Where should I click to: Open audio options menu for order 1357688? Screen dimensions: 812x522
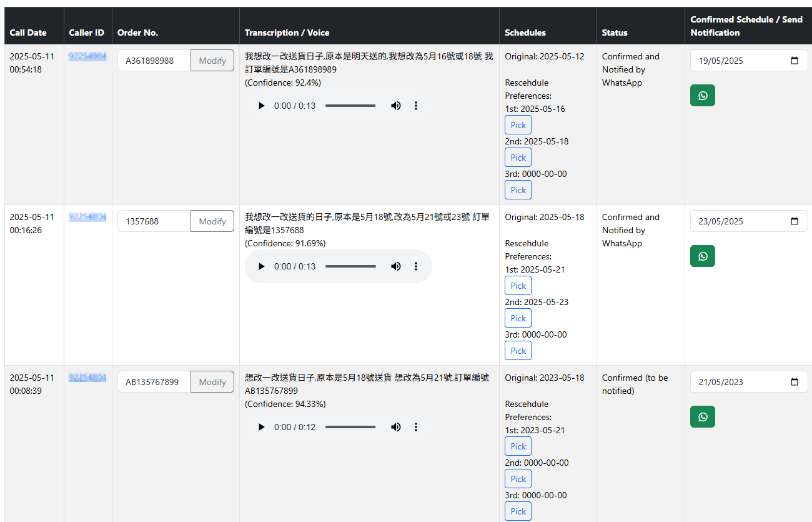pyautogui.click(x=416, y=266)
